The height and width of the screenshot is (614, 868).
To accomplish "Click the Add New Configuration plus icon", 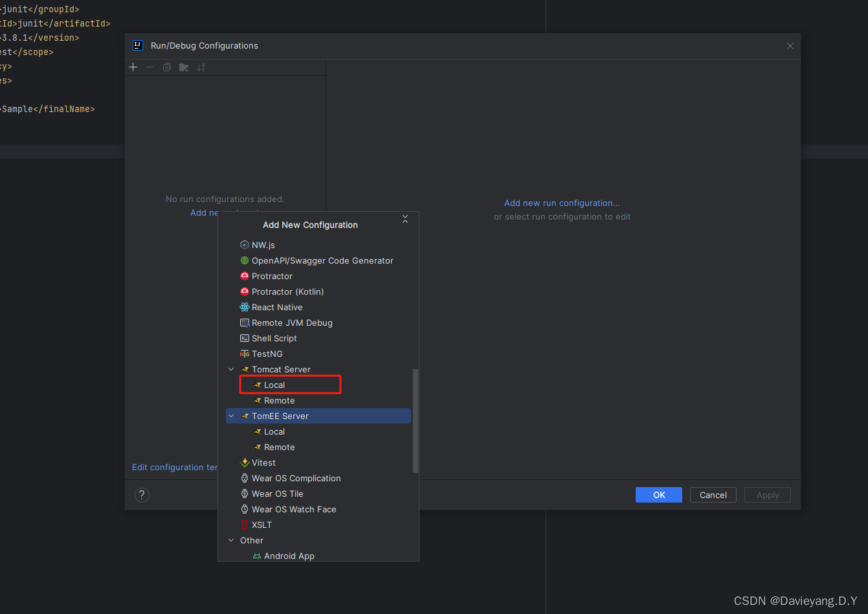I will (133, 67).
